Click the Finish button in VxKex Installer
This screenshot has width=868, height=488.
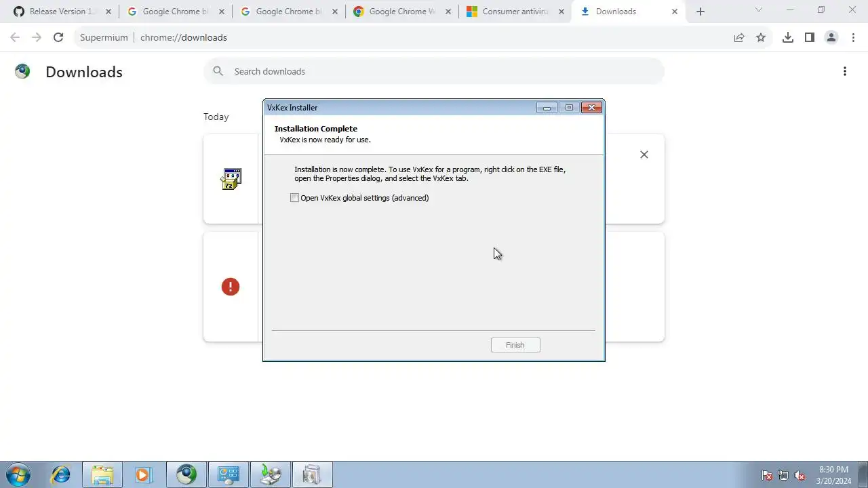point(515,345)
